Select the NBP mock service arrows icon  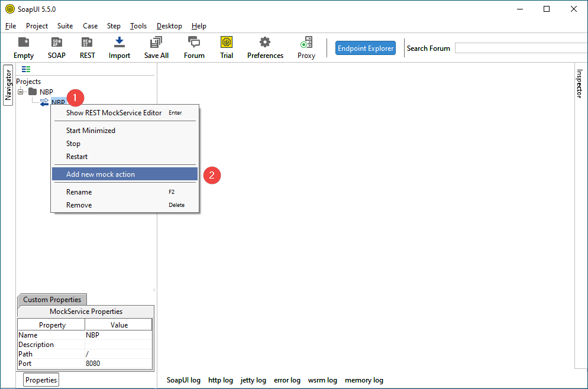coord(44,102)
